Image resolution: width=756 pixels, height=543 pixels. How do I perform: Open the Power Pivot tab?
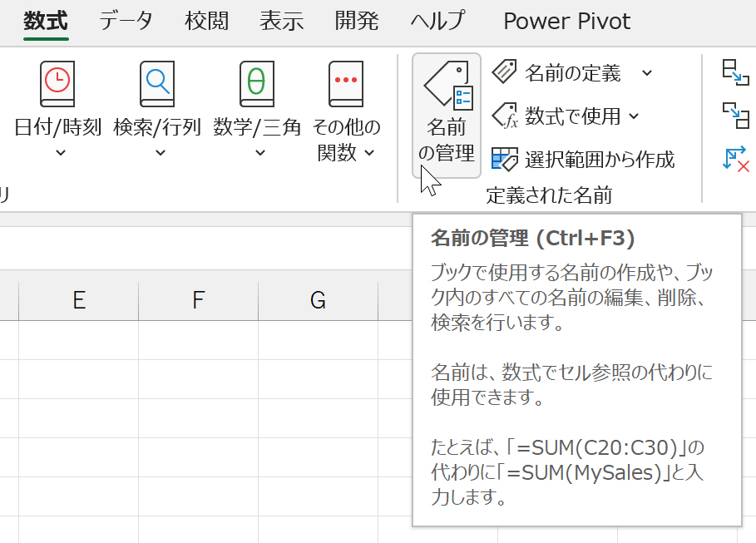coord(566,21)
